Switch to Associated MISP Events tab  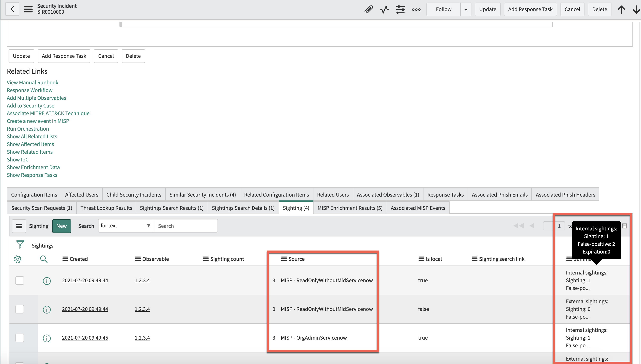(x=418, y=208)
